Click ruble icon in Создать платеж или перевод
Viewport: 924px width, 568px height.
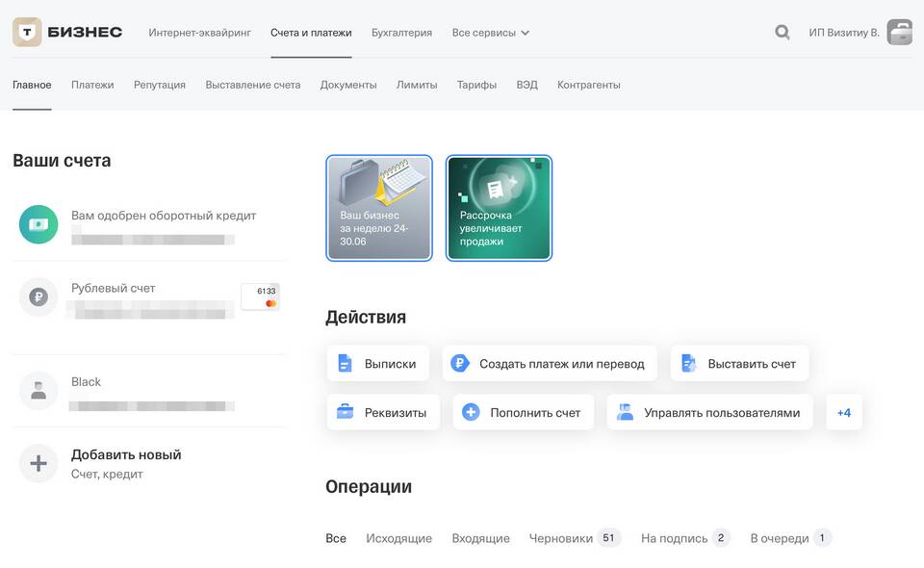pyautogui.click(x=460, y=363)
